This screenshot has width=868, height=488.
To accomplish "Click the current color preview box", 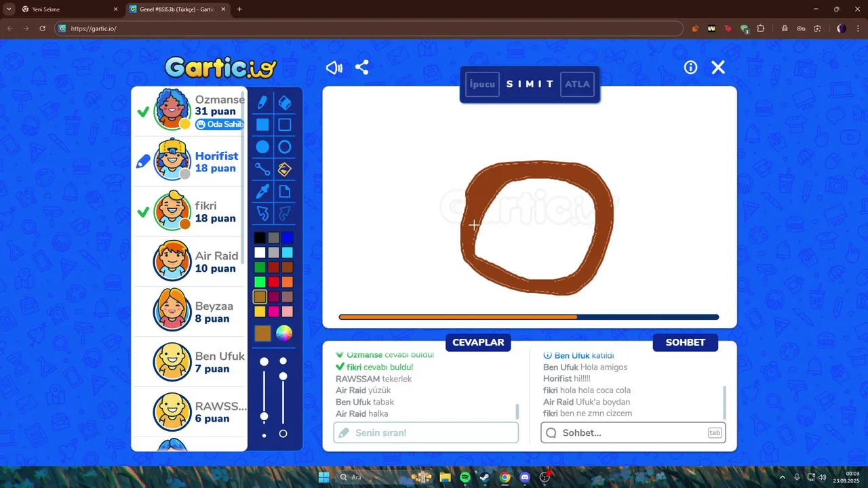I will [x=262, y=333].
